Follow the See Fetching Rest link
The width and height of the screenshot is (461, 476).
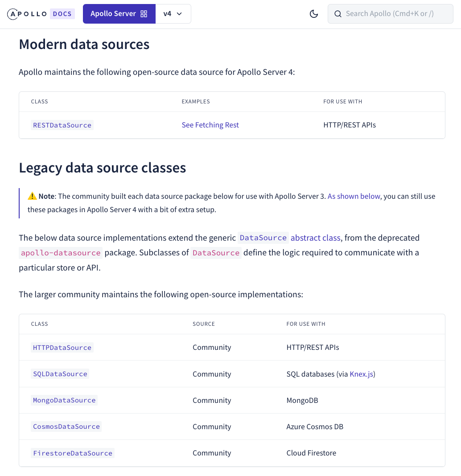[x=210, y=125]
